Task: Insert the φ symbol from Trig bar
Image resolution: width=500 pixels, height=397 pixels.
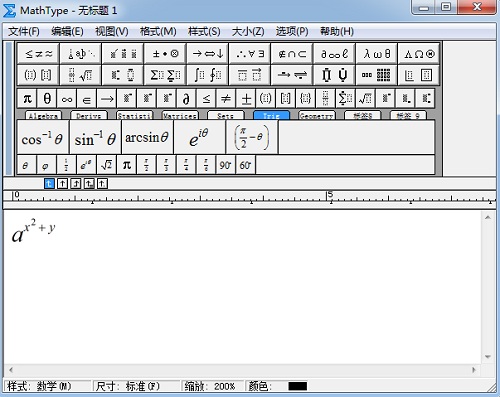Action: (x=46, y=165)
